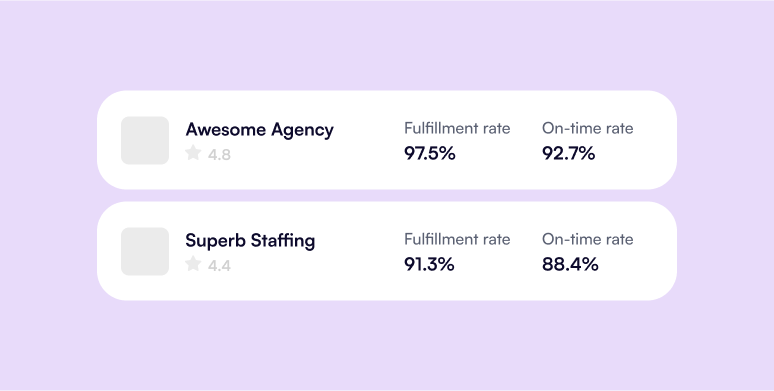
Task: Click Awesome Agency's Fulfillment rate label
Action: tap(457, 128)
